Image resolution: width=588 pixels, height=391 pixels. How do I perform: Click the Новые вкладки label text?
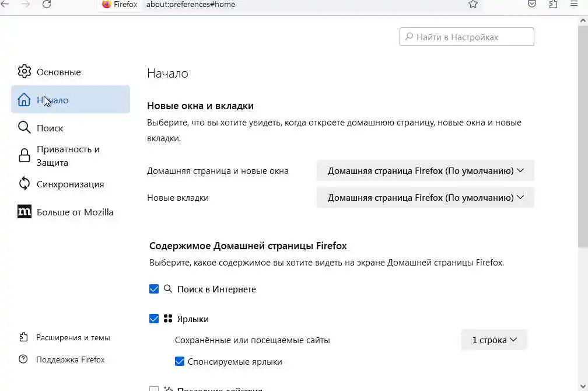(x=178, y=198)
